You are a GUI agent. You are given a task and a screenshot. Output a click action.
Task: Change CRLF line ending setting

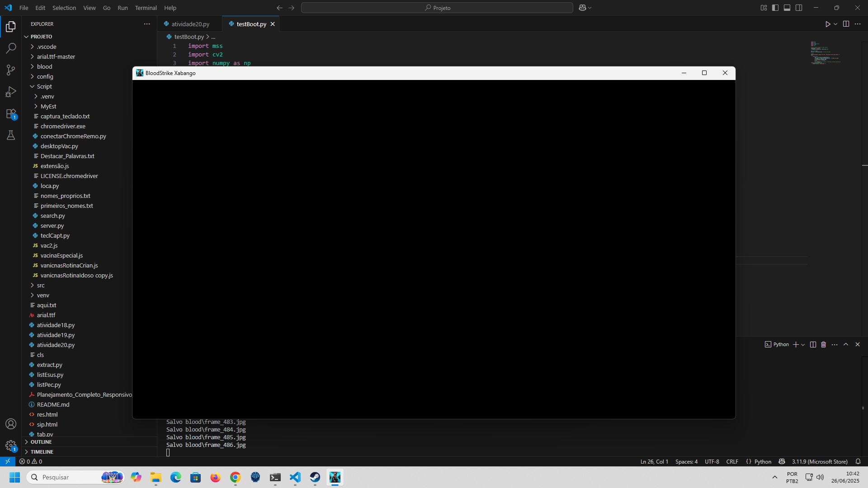pyautogui.click(x=732, y=461)
